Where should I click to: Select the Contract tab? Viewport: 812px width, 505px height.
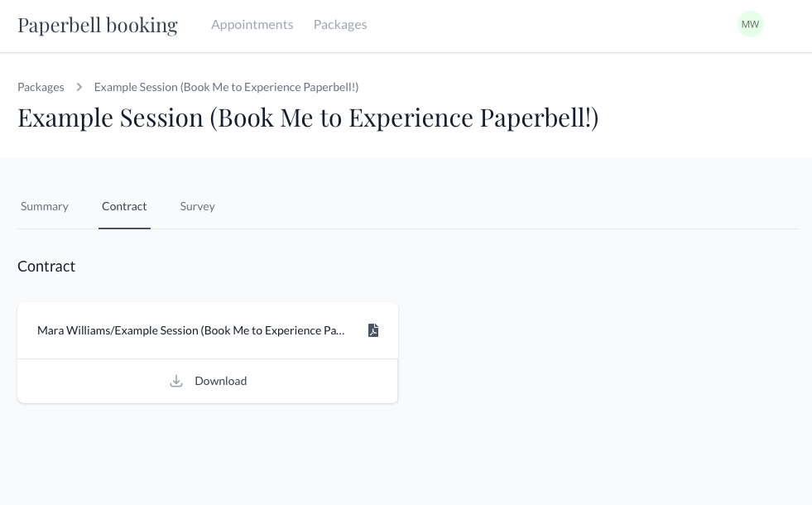click(x=124, y=206)
